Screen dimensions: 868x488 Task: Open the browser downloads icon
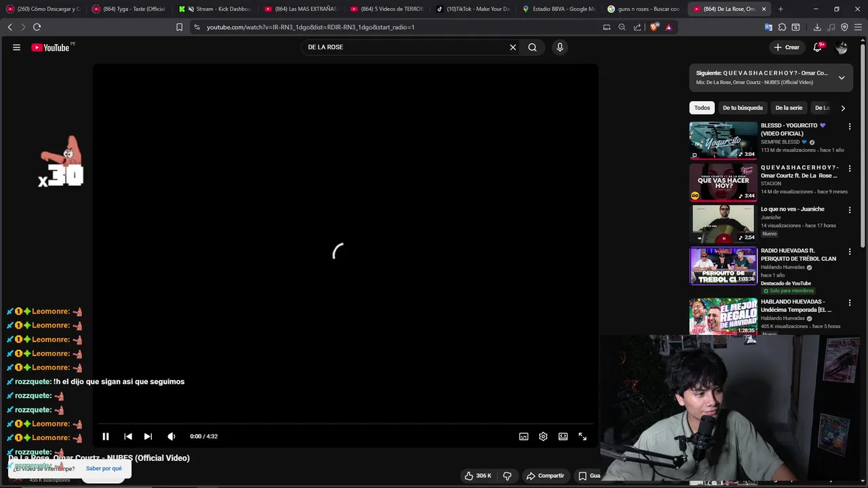click(817, 27)
